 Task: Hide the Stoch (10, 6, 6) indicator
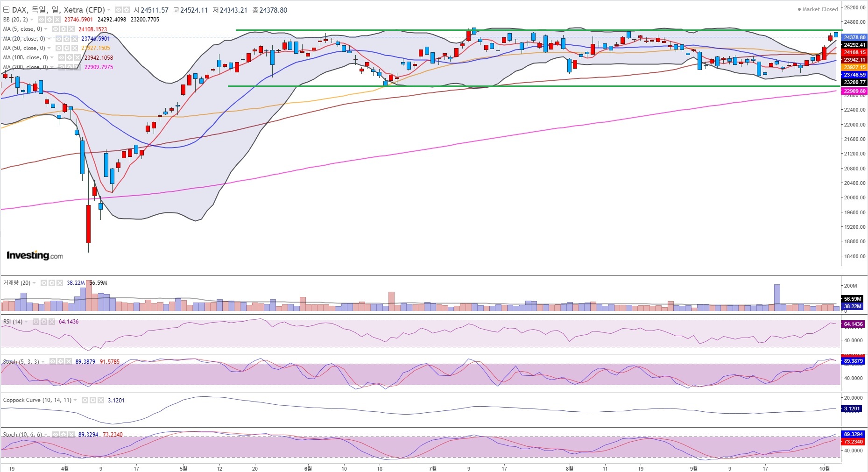(x=55, y=435)
